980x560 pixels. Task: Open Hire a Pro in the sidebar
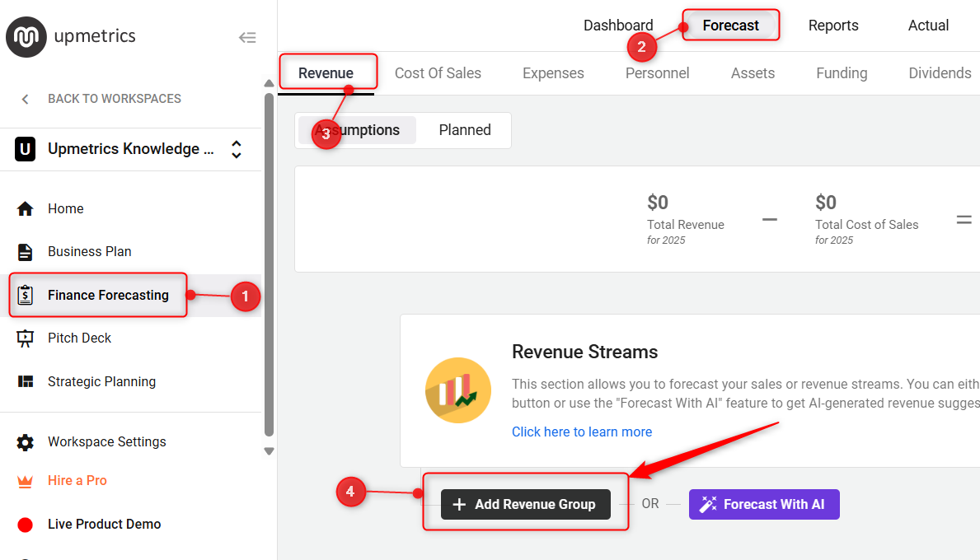pos(77,481)
